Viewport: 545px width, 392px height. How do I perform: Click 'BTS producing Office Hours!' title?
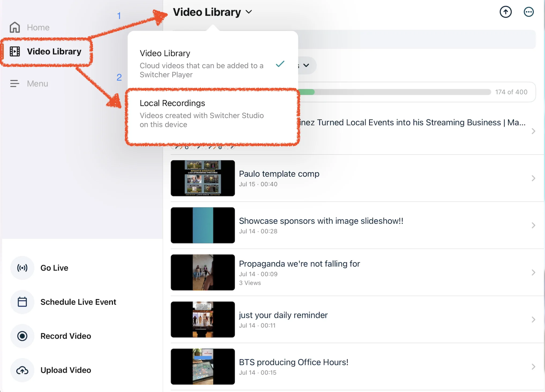tap(294, 363)
